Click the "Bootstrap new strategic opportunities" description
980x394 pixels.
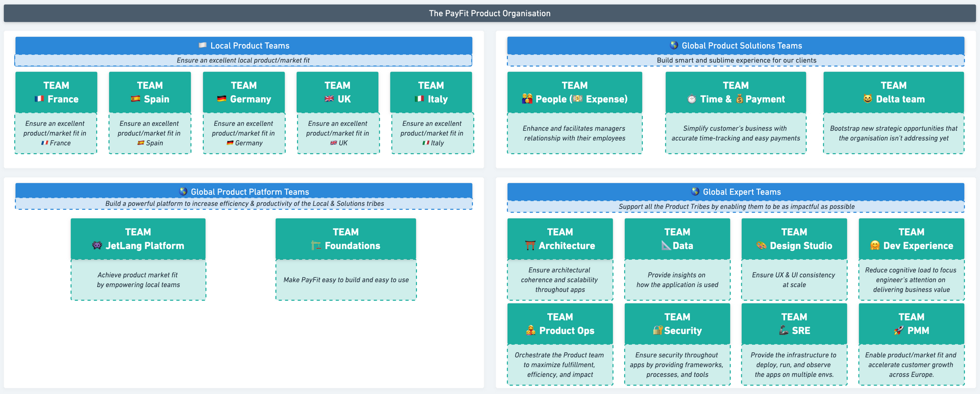893,133
